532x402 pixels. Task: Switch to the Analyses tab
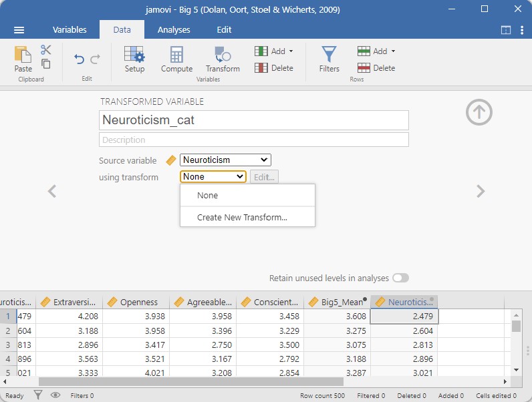click(x=174, y=30)
